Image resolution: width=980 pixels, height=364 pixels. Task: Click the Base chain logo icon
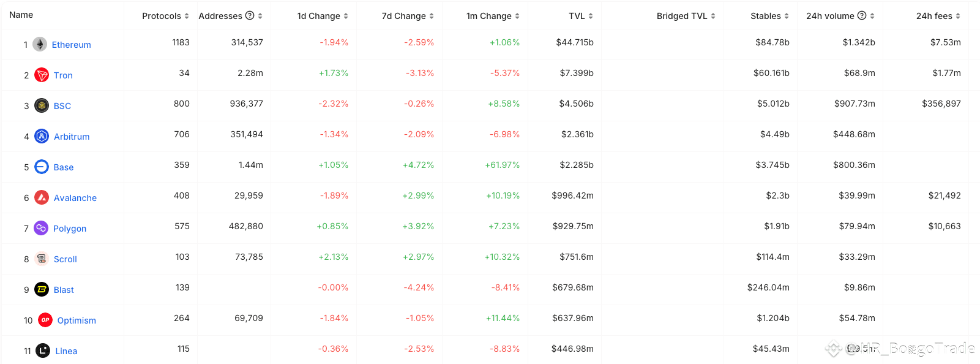[42, 167]
